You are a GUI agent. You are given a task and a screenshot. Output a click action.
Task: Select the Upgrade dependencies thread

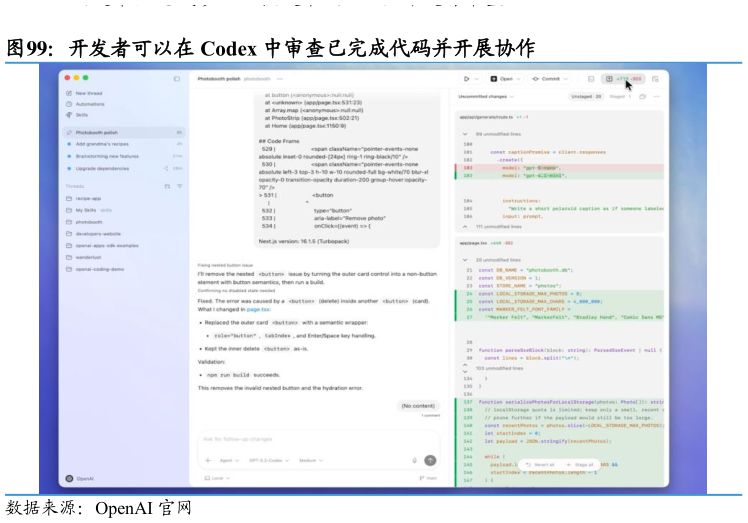[x=124, y=168]
